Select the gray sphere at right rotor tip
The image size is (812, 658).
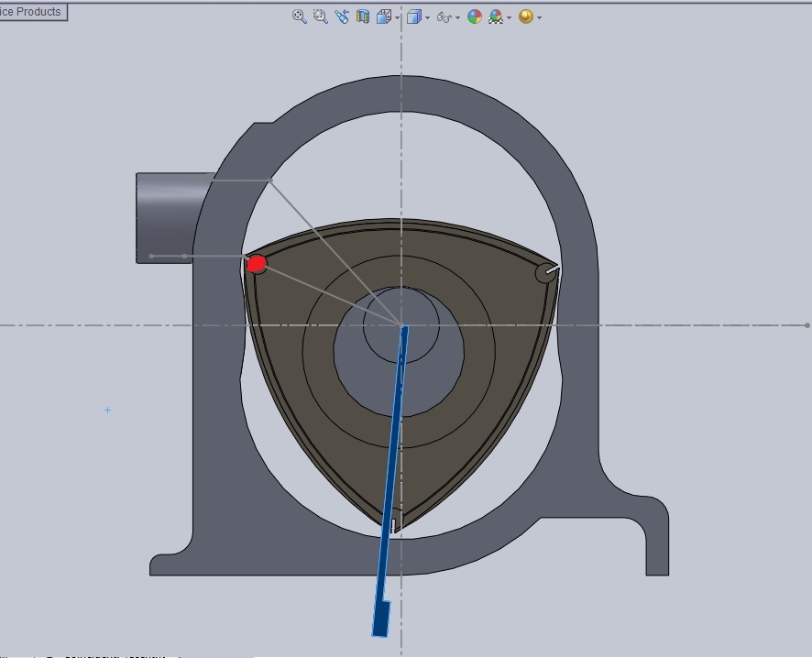coord(545,272)
